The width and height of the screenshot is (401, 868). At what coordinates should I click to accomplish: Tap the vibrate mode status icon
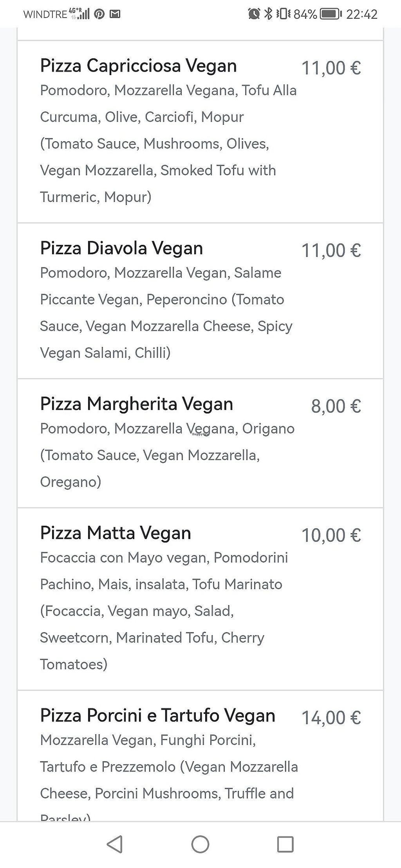(283, 14)
